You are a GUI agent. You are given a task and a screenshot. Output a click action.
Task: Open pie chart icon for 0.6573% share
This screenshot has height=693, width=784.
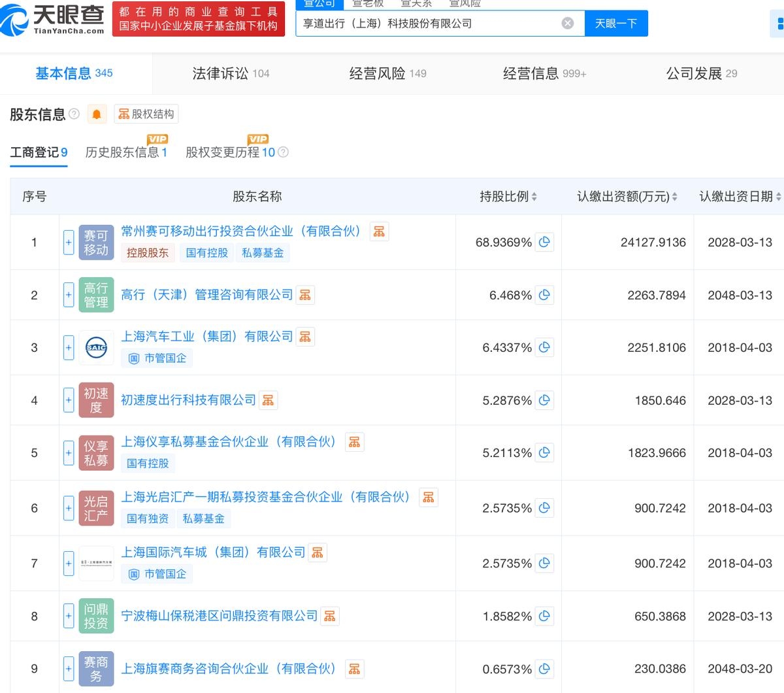pyautogui.click(x=544, y=669)
